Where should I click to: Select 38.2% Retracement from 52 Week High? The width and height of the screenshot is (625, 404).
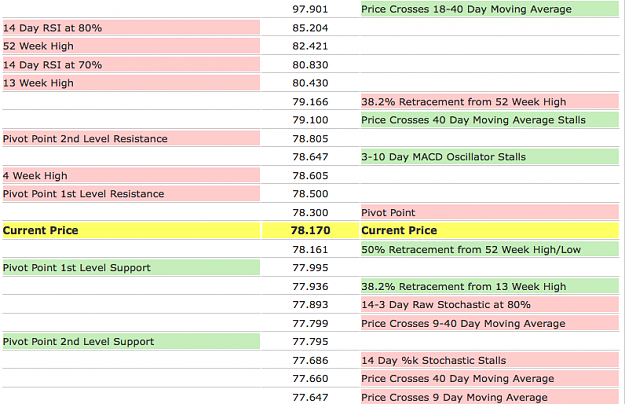point(464,102)
